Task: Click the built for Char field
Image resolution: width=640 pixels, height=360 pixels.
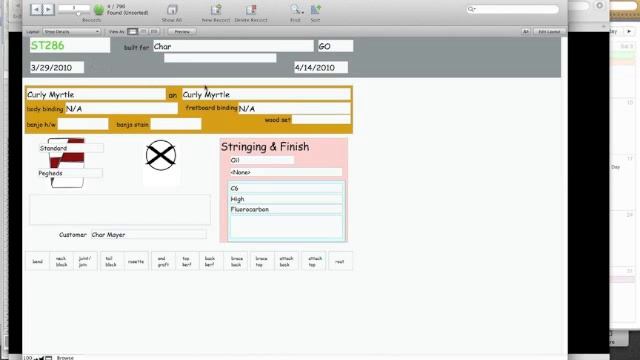Action: [233, 47]
